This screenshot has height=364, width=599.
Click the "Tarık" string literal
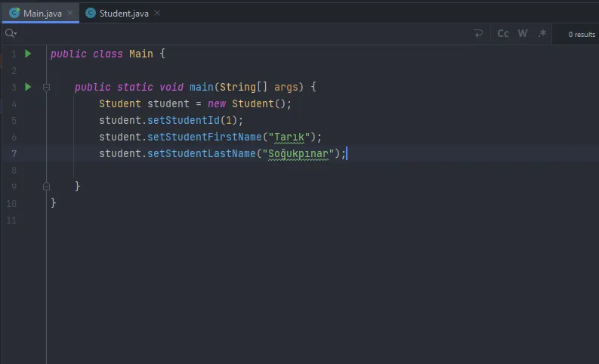(x=289, y=137)
